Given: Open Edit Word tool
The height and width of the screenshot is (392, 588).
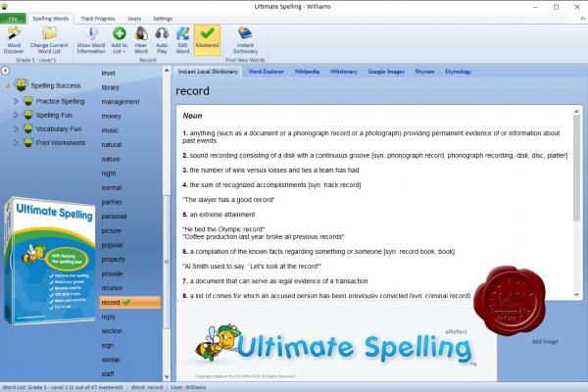Looking at the screenshot, I should coord(182,40).
